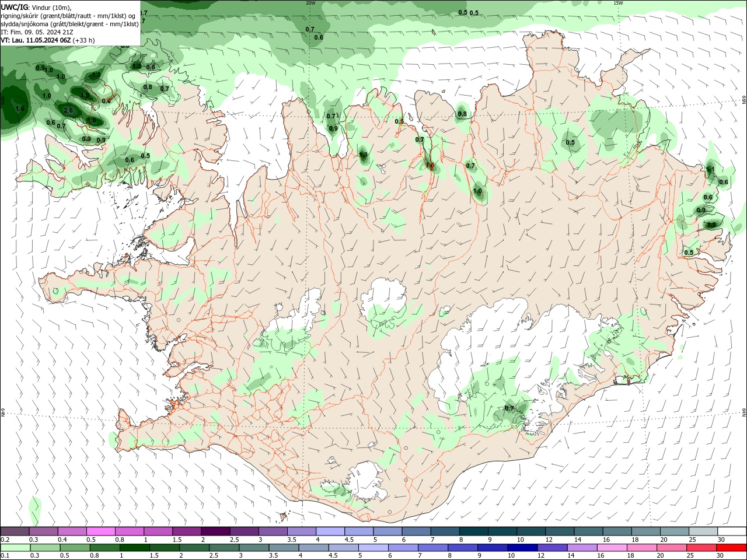Click the '20W' longitude label at top
747x560 pixels.
(310, 3)
